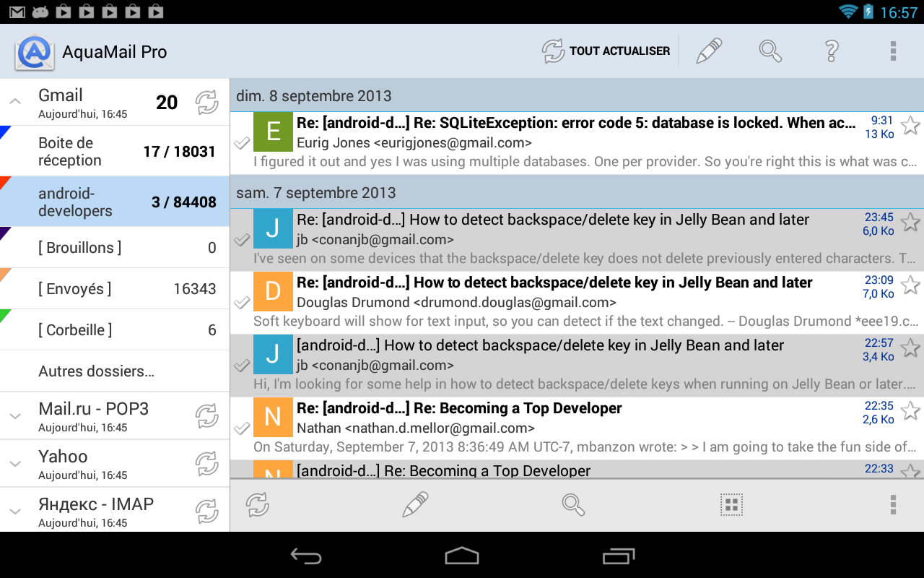Star the jb 22:57 message
Image resolution: width=924 pixels, height=578 pixels.
910,348
